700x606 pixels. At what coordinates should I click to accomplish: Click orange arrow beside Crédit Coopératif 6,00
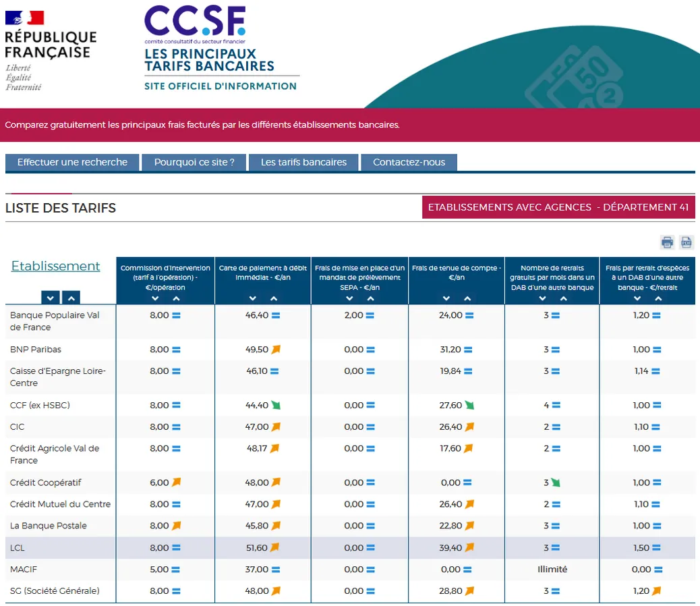coord(176,483)
